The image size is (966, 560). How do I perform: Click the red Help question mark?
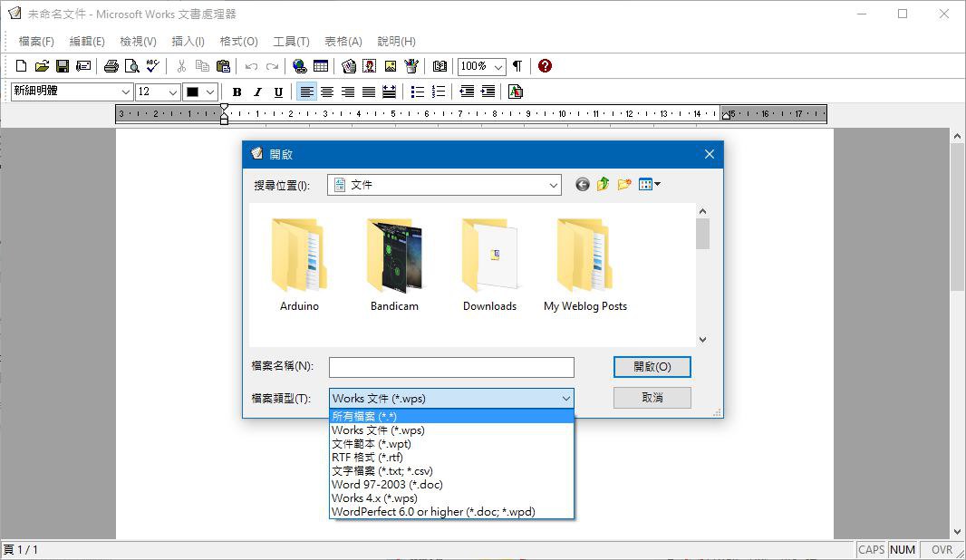click(x=545, y=66)
